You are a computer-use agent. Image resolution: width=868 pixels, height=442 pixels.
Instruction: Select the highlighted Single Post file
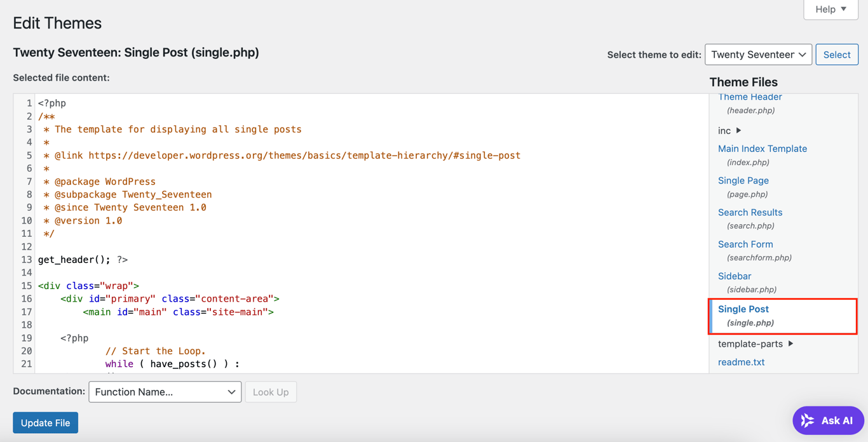click(x=743, y=309)
